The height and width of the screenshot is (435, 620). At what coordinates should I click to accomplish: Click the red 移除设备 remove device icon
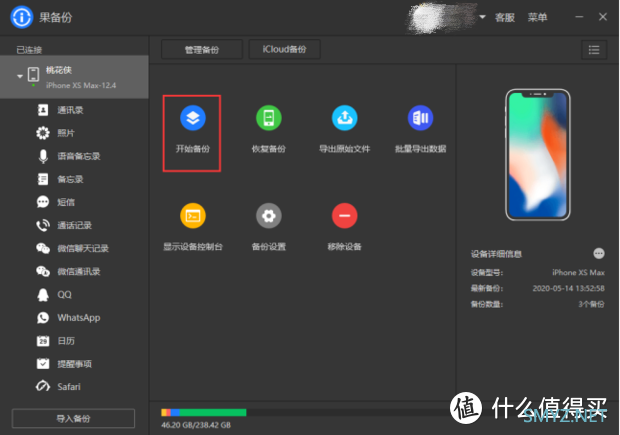(x=344, y=216)
